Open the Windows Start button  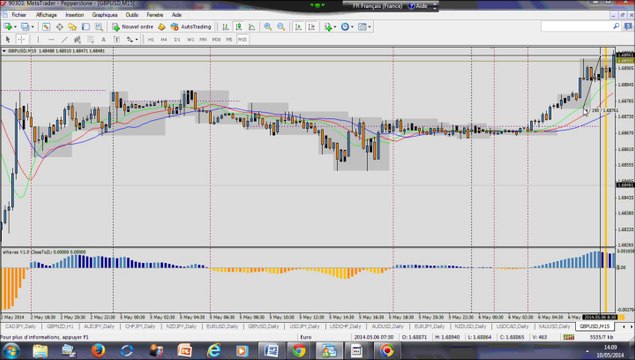(11, 351)
